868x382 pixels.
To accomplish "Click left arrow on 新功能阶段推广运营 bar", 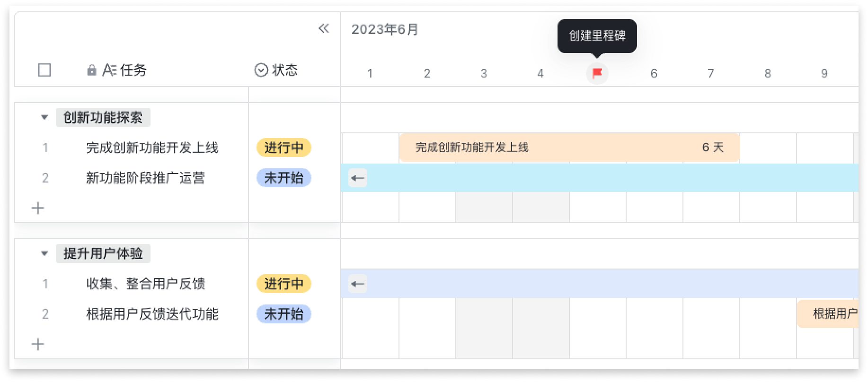I will [x=358, y=178].
